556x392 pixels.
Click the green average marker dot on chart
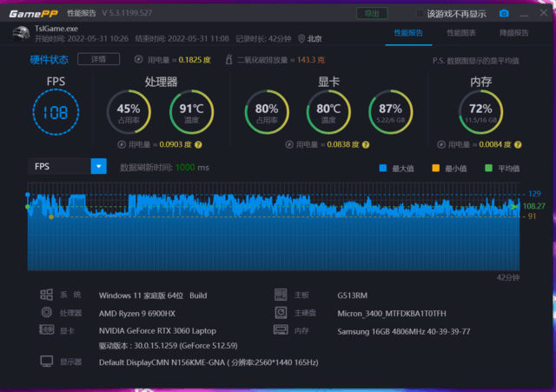(28, 207)
